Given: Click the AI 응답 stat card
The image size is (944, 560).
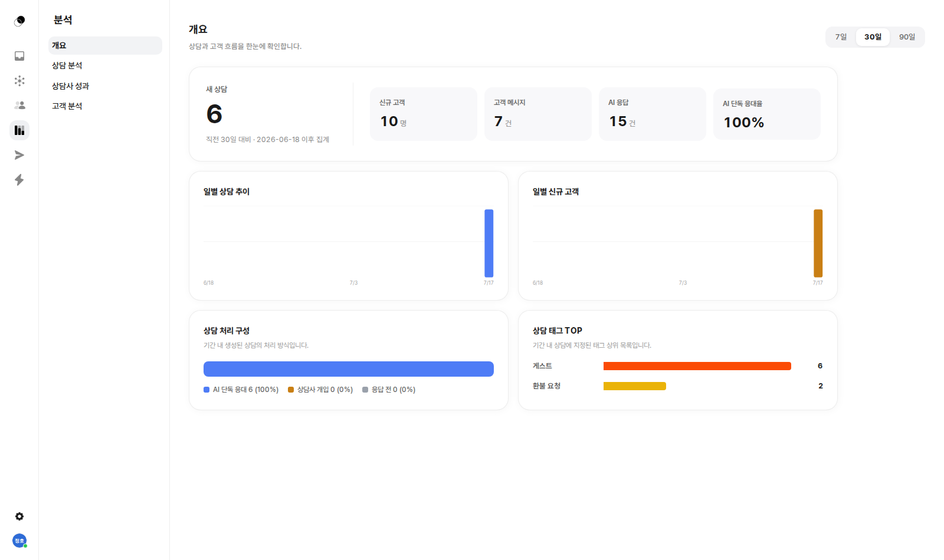Looking at the screenshot, I should (653, 114).
